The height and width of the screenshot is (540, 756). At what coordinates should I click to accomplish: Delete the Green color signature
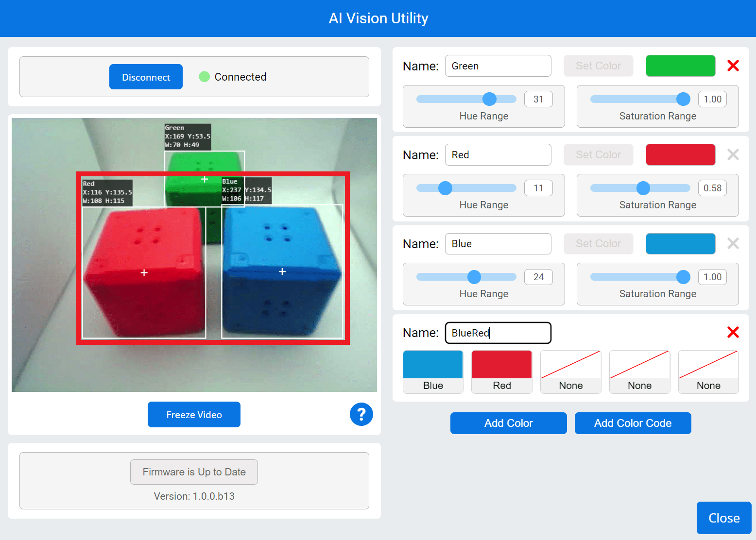(x=733, y=66)
